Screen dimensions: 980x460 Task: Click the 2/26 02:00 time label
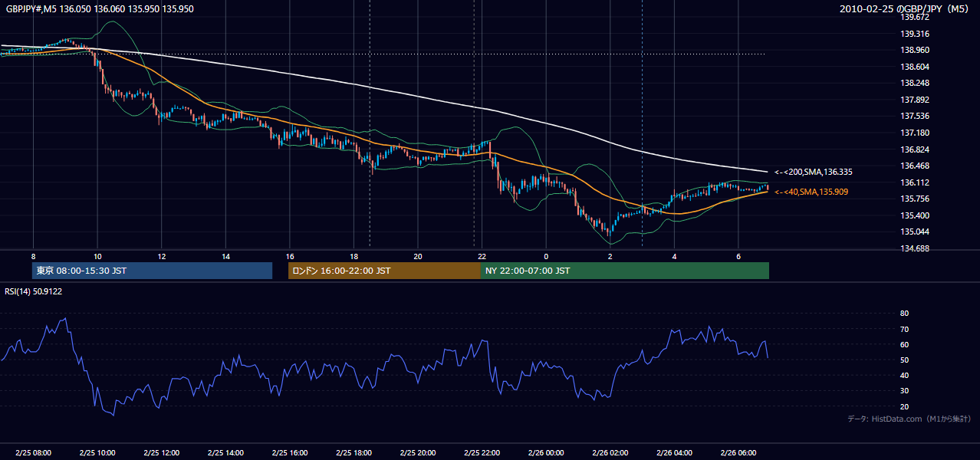click(610, 453)
